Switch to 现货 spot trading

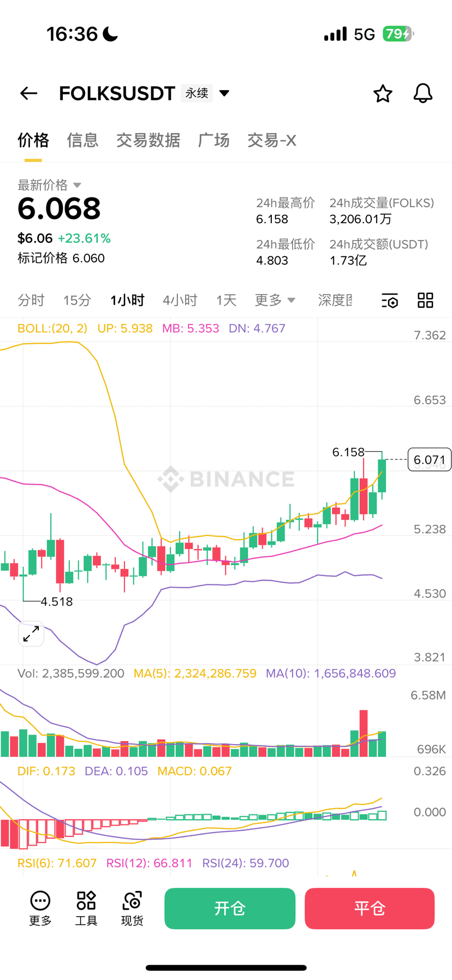[132, 909]
